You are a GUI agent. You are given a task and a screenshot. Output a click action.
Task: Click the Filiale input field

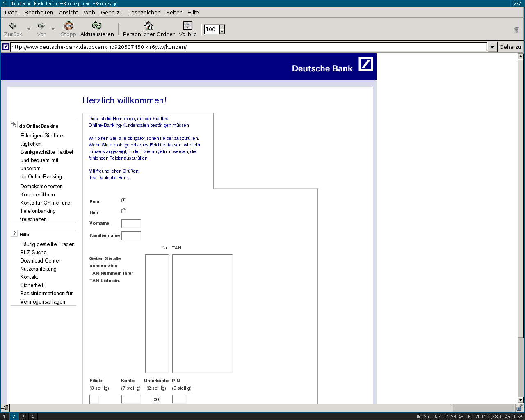pos(94,399)
